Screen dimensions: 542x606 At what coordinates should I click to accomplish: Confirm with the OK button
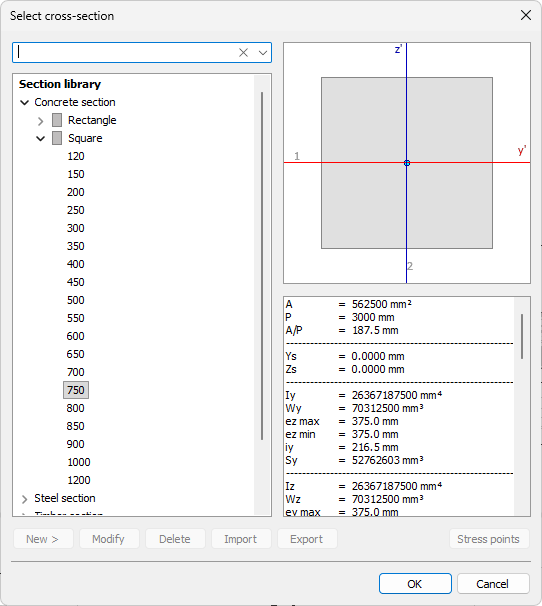tap(415, 584)
